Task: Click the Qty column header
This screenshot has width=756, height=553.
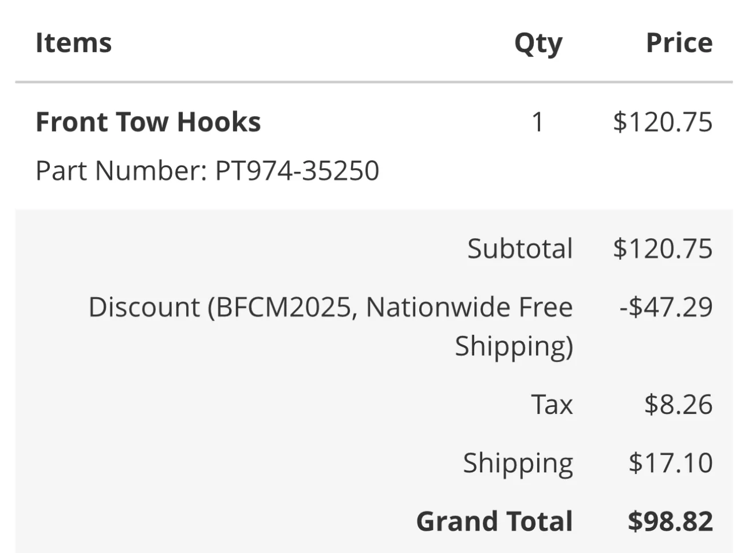Action: tap(538, 44)
